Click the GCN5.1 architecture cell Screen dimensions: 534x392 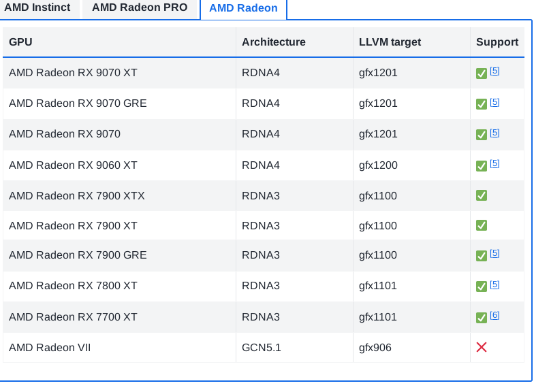tap(294, 347)
